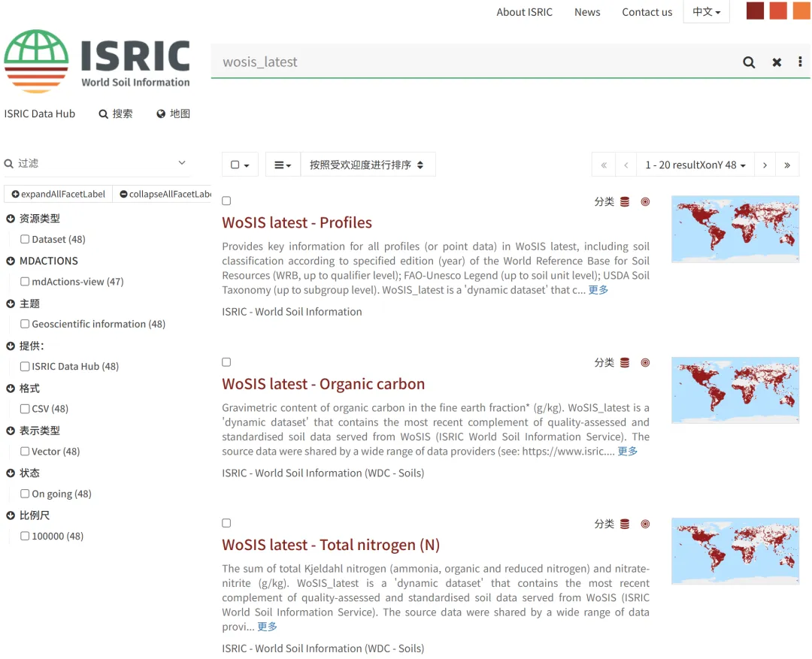Click target icon on Profiles result
This screenshot has width=812, height=659.
tap(645, 202)
